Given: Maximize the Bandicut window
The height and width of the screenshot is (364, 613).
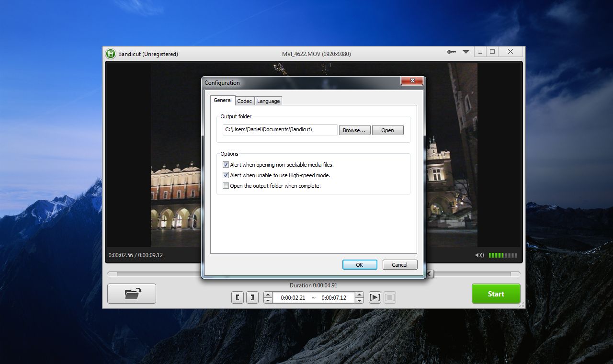Looking at the screenshot, I should [492, 52].
